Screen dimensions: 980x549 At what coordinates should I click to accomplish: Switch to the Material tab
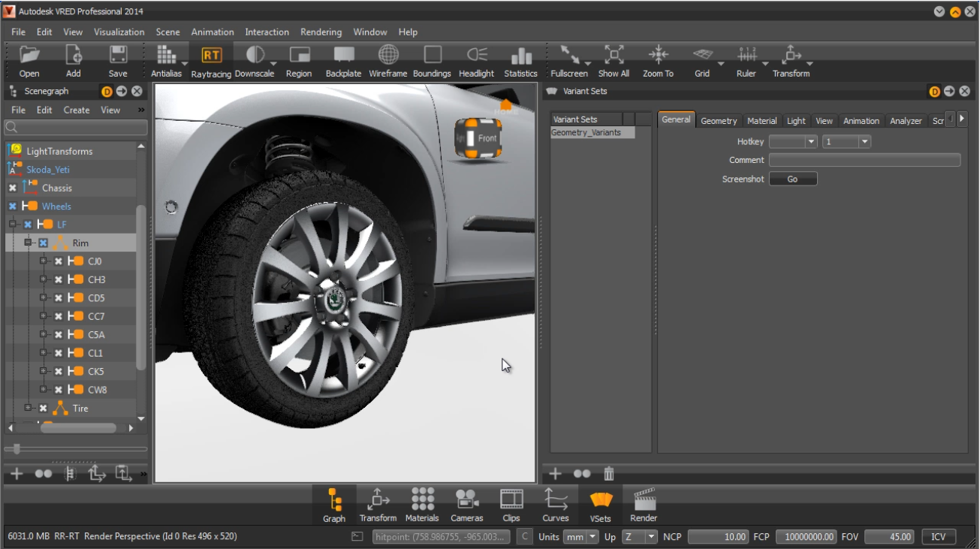coord(762,121)
